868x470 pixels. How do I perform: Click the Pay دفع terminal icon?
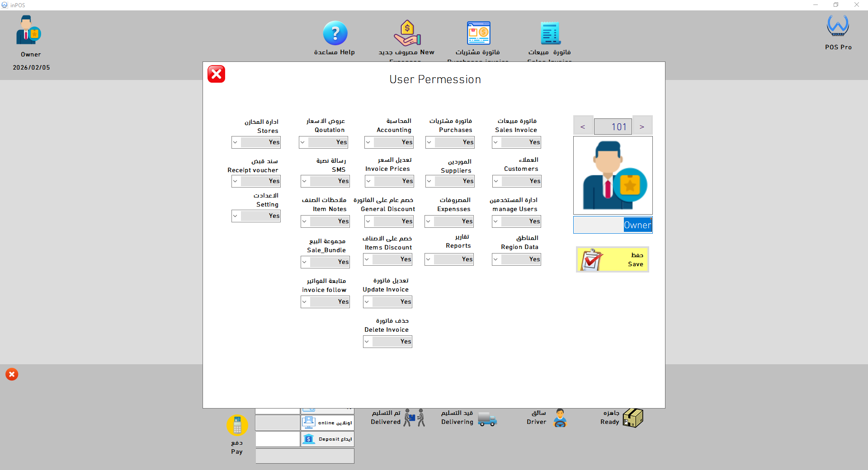point(236,426)
